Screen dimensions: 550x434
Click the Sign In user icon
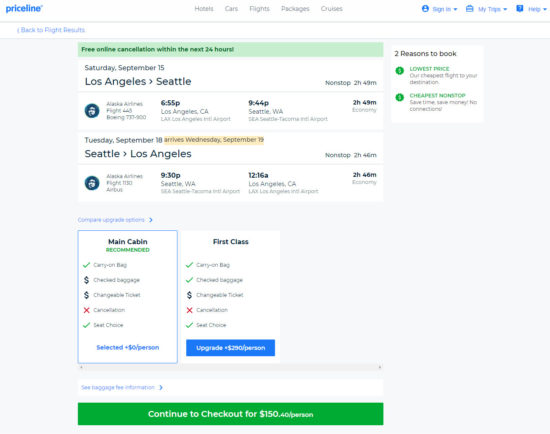coord(425,9)
